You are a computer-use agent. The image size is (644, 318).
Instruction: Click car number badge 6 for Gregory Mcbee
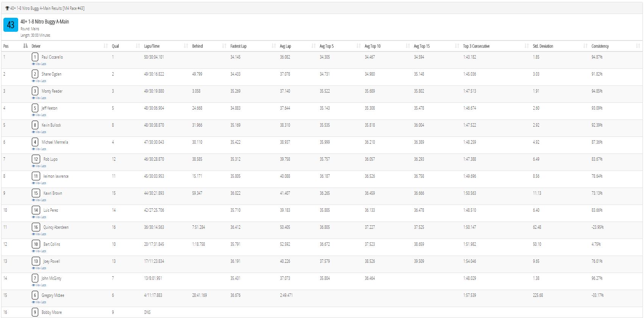[35, 295]
